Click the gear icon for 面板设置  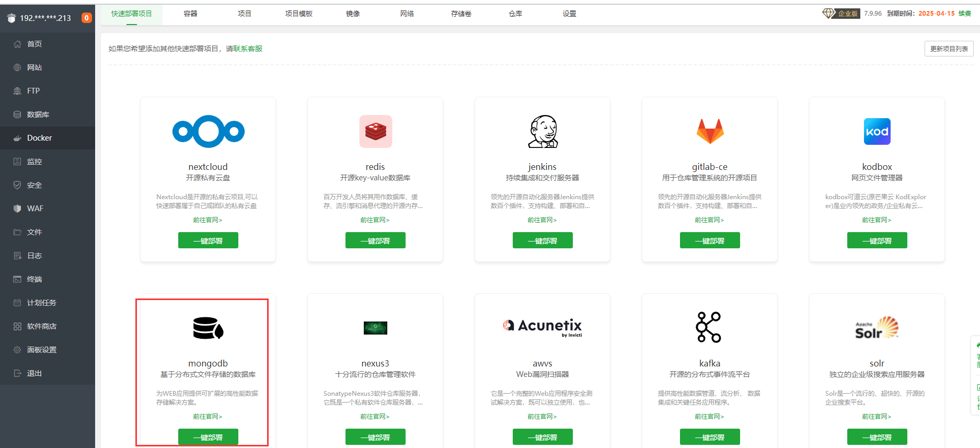point(17,350)
